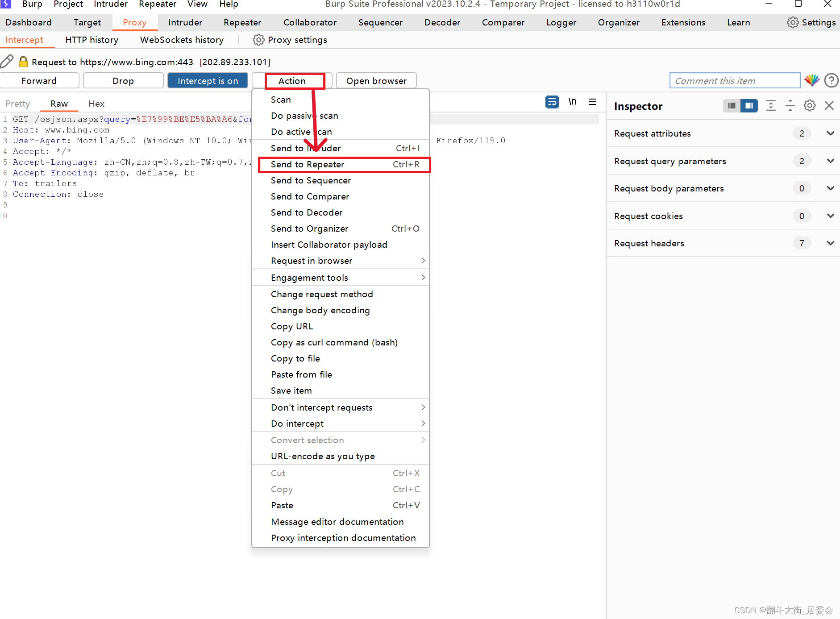Toggle the Intercept is on button
The image size is (840, 619).
click(208, 81)
